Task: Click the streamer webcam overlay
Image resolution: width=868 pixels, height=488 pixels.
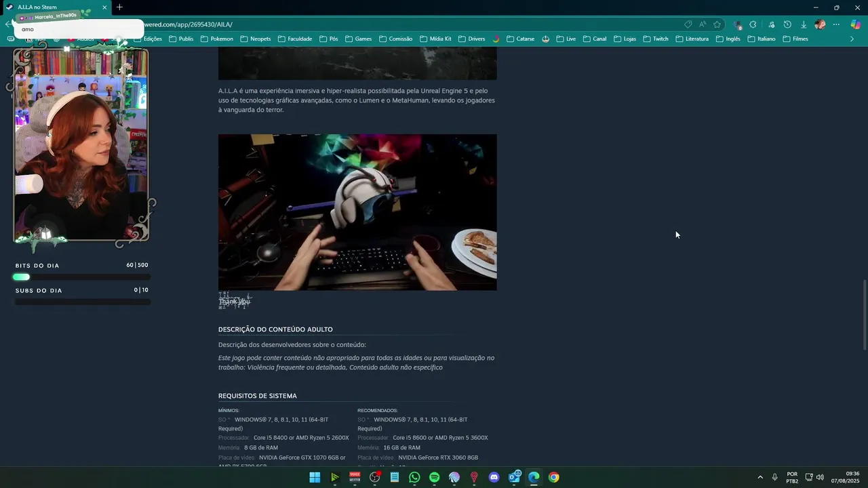Action: 81,146
